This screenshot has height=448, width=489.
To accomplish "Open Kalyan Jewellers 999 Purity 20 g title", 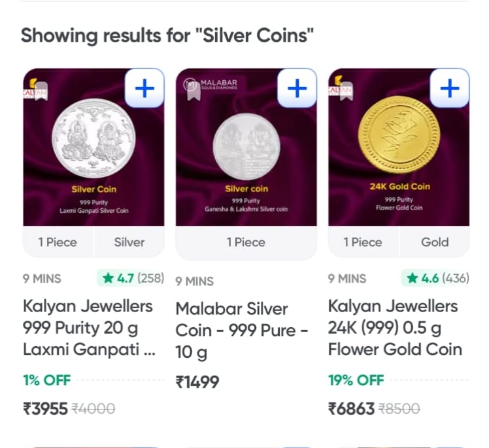I will click(x=88, y=327).
